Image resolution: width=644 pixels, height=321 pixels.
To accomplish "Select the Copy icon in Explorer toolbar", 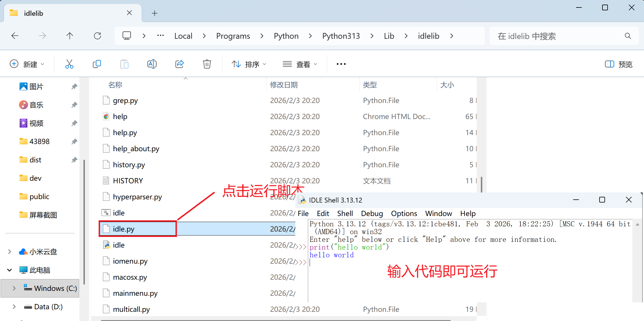I will click(97, 64).
